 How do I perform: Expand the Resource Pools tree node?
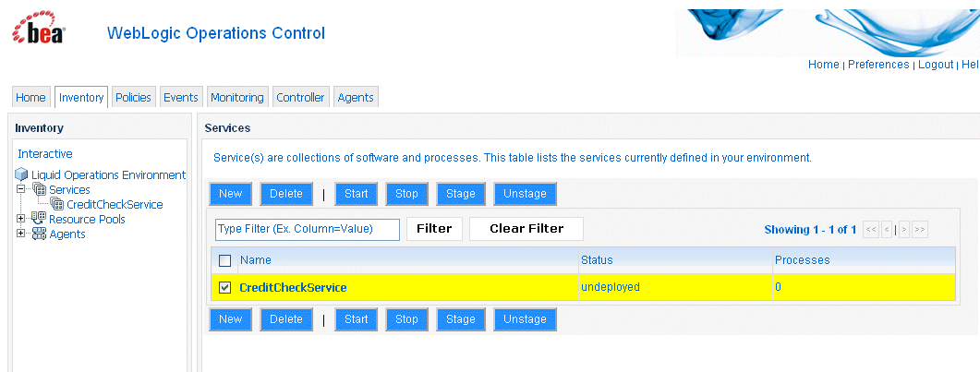[20, 219]
